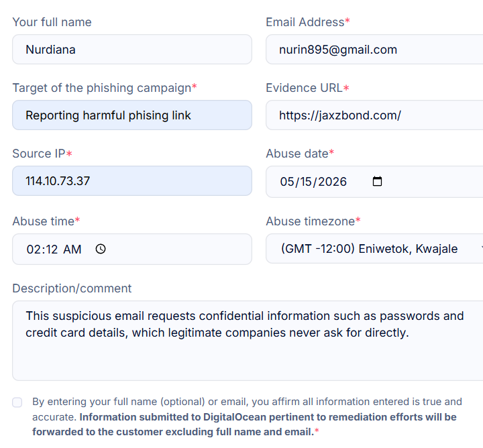Open the calendar picker for Abuse date
The height and width of the screenshot is (448, 483).
tap(377, 181)
